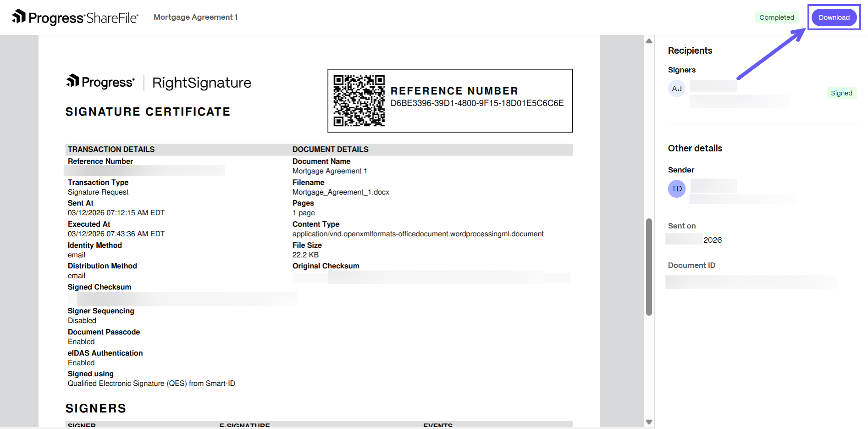Click the Mortgage_Agreement_1.docx filename
This screenshot has width=868, height=429.
click(x=341, y=192)
